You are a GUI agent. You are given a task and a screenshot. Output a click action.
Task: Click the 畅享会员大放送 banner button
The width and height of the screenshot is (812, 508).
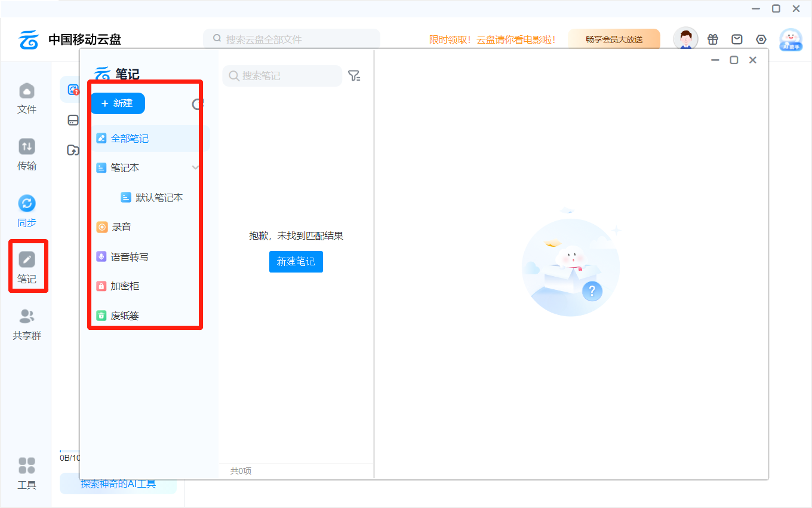[614, 39]
